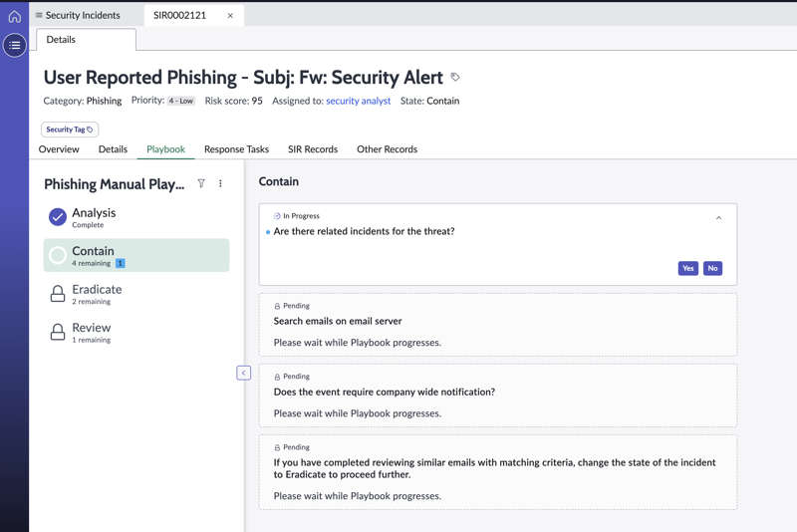The height and width of the screenshot is (532, 797).
Task: Click the State Contain value
Action: [442, 101]
